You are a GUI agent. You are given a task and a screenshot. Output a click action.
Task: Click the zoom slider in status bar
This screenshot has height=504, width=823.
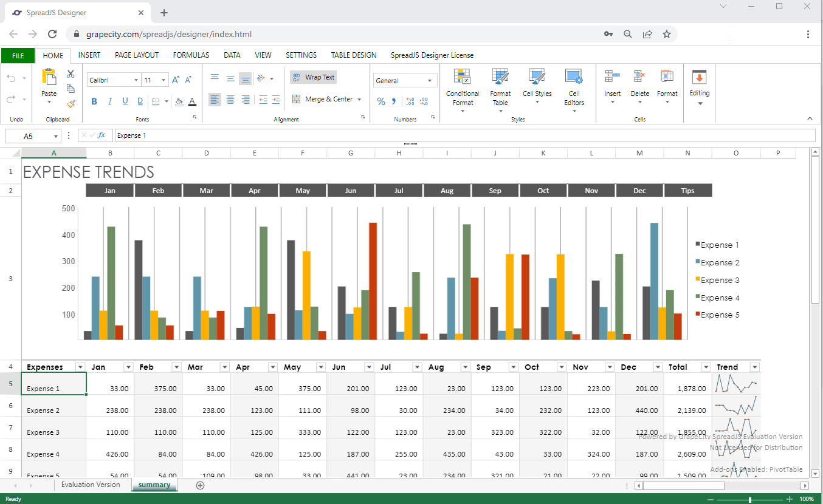[750, 499]
